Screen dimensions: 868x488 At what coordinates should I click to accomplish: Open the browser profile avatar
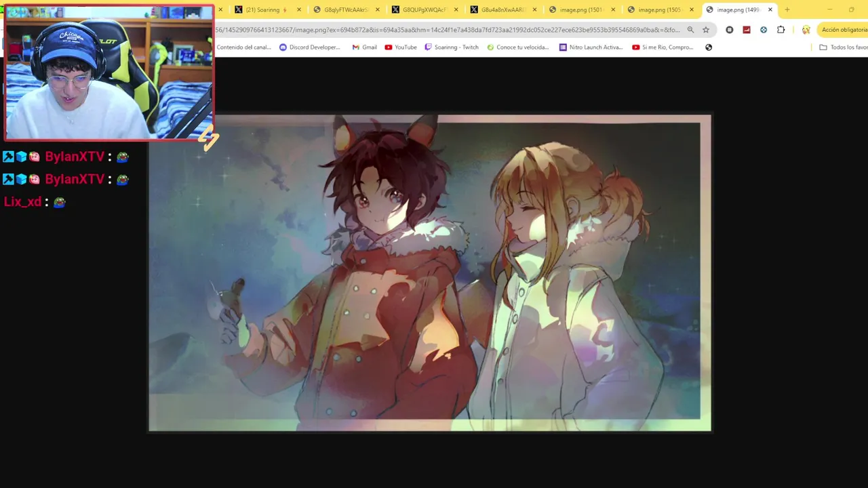806,30
